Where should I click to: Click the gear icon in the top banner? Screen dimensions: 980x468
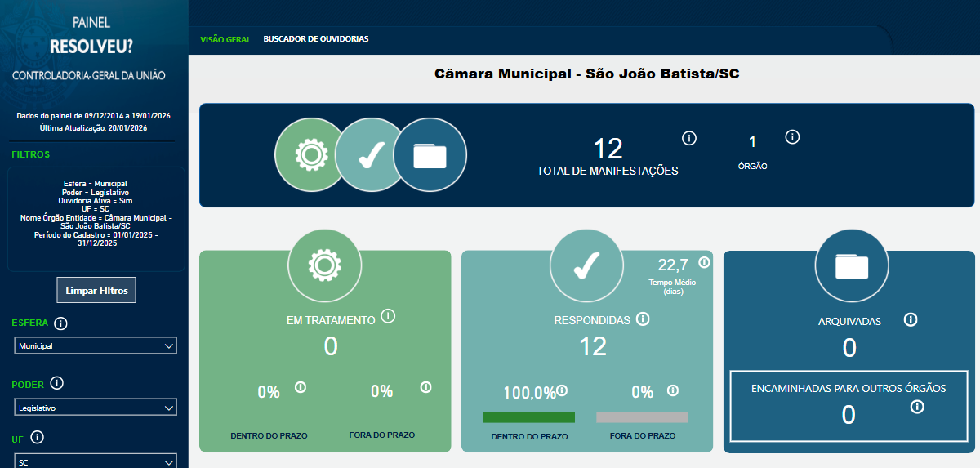(x=311, y=154)
